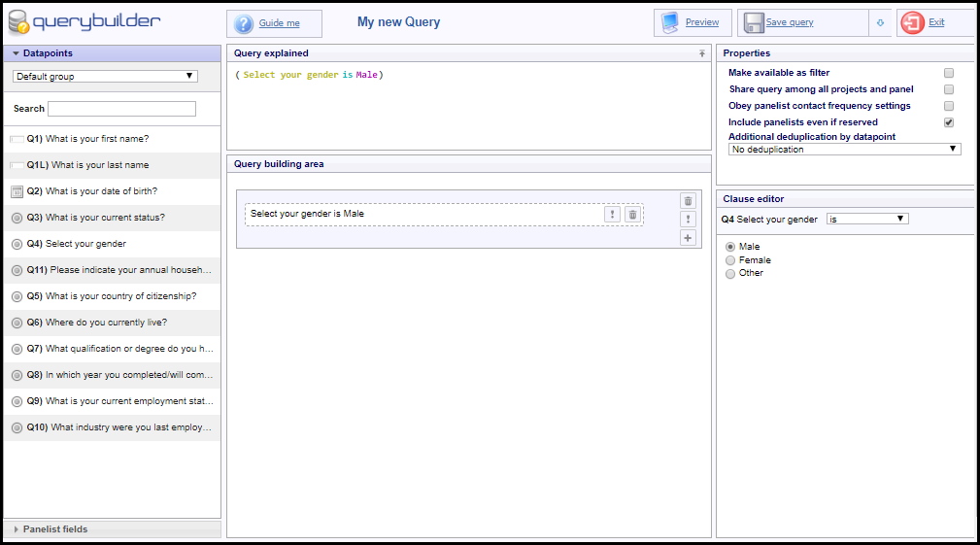Negate the 'gender is Male' clause
The width and height of the screenshot is (980, 545).
coord(612,215)
